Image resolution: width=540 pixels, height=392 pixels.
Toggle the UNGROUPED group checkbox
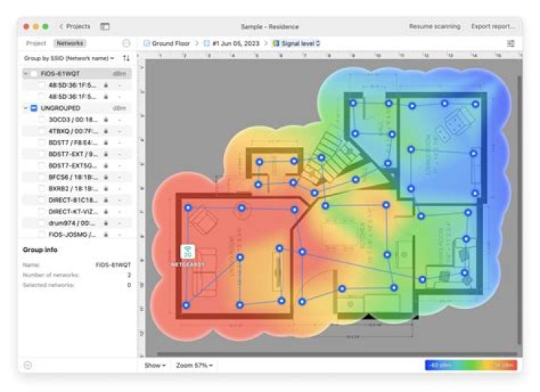[x=34, y=108]
